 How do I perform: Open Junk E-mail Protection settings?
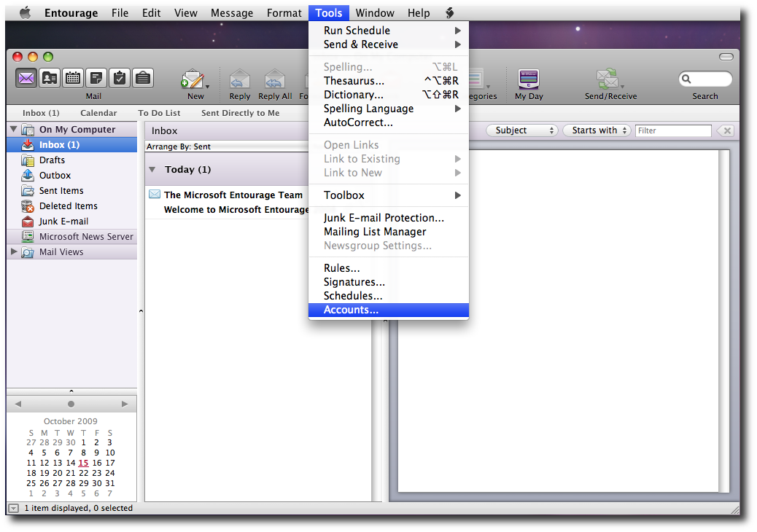(x=389, y=218)
